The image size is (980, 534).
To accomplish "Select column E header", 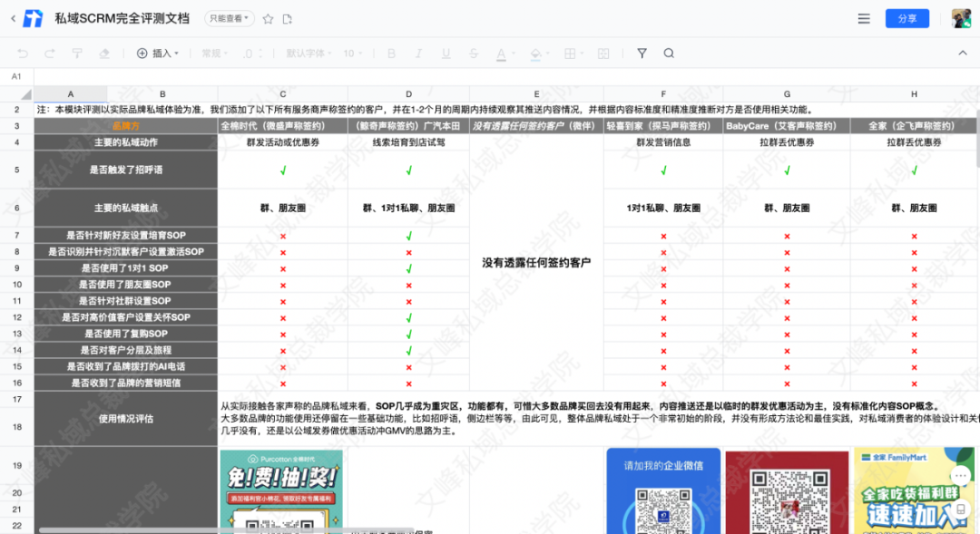I will (536, 93).
